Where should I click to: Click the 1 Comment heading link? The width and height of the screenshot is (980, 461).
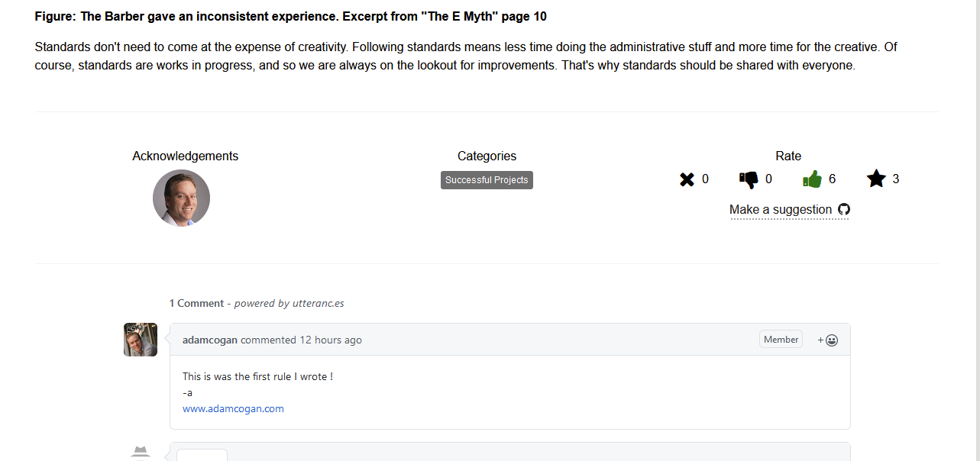point(197,303)
